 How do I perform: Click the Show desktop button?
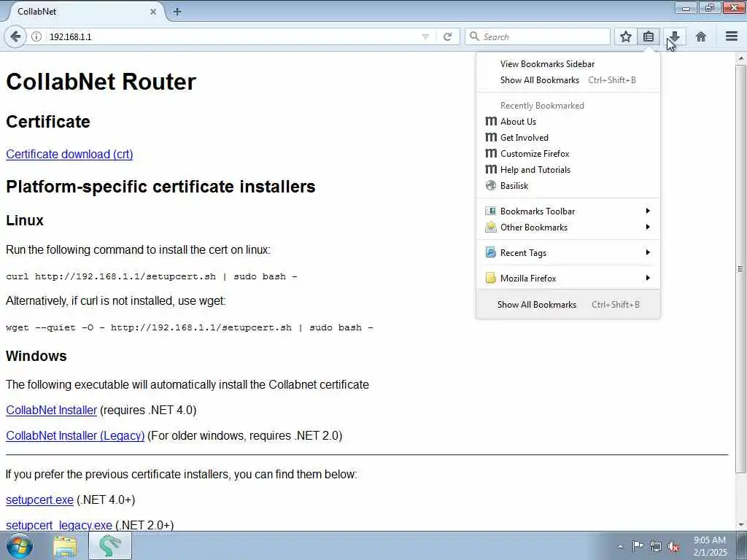742,546
